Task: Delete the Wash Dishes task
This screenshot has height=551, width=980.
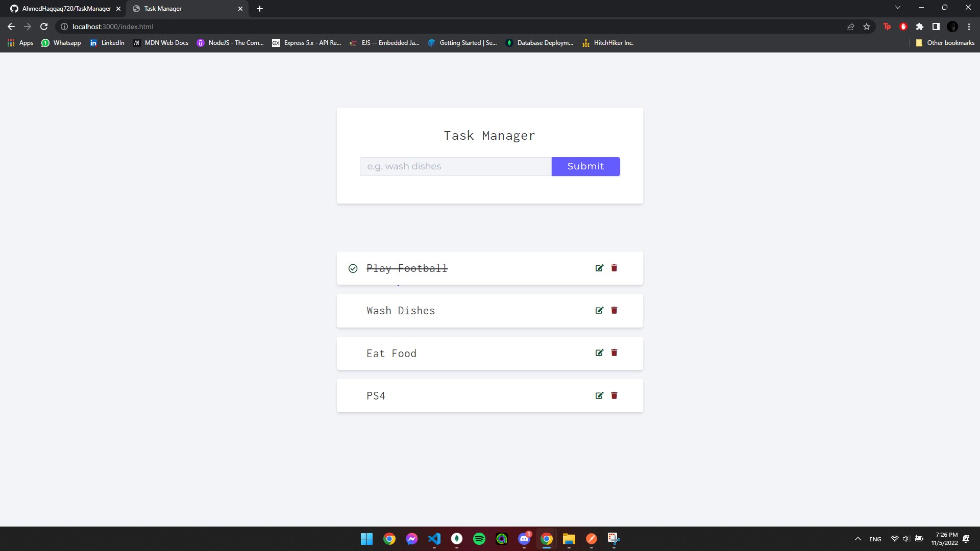Action: [614, 310]
